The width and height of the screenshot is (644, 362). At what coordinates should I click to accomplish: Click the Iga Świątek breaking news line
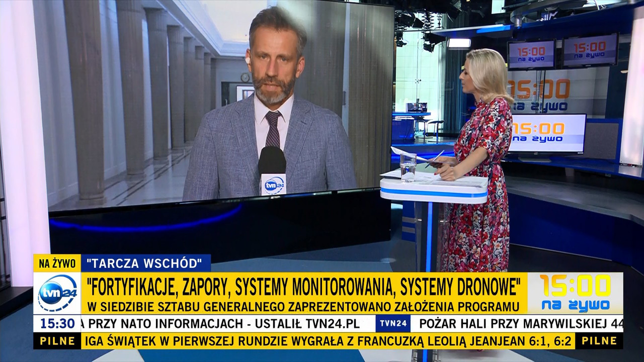[x=328, y=340]
